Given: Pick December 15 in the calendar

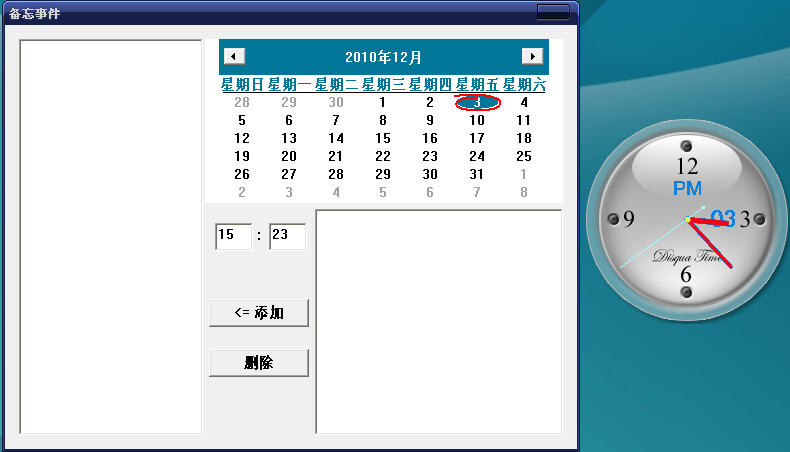Looking at the screenshot, I should coord(383,138).
